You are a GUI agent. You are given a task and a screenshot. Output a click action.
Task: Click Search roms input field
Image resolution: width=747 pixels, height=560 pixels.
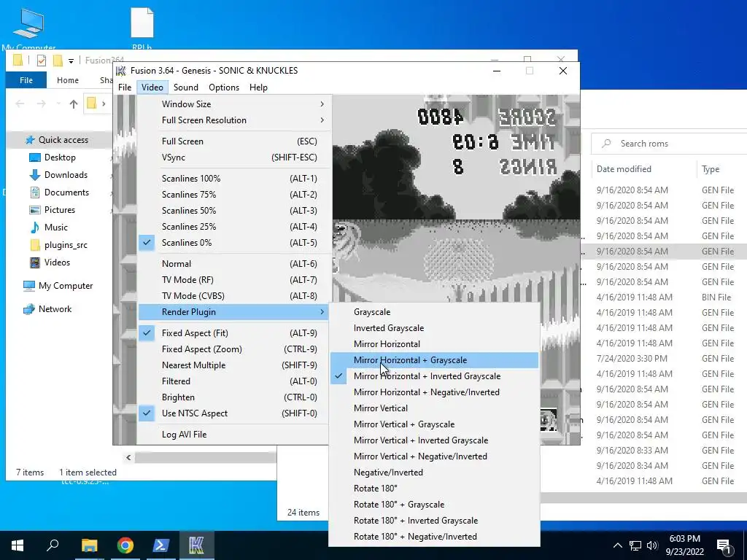pyautogui.click(x=669, y=144)
